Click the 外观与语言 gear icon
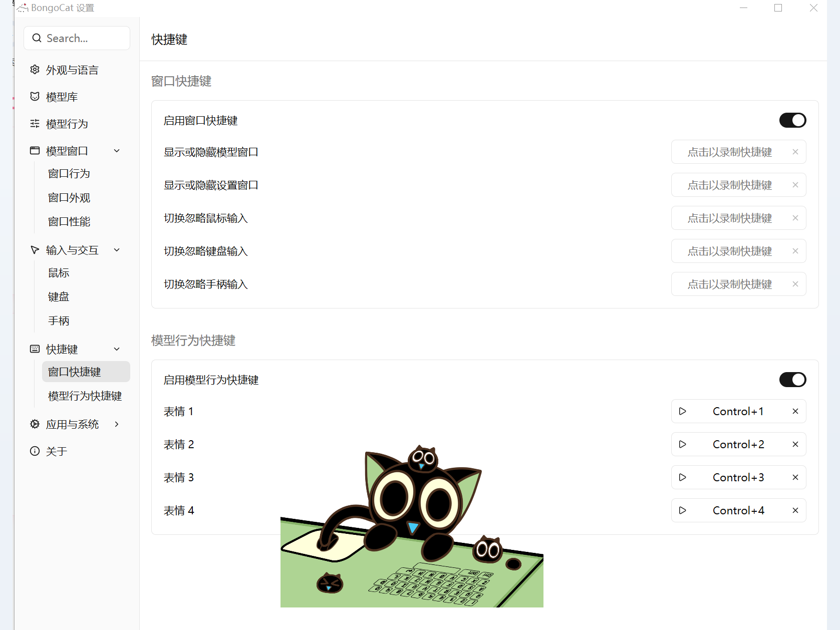The width and height of the screenshot is (840, 630). pyautogui.click(x=35, y=70)
